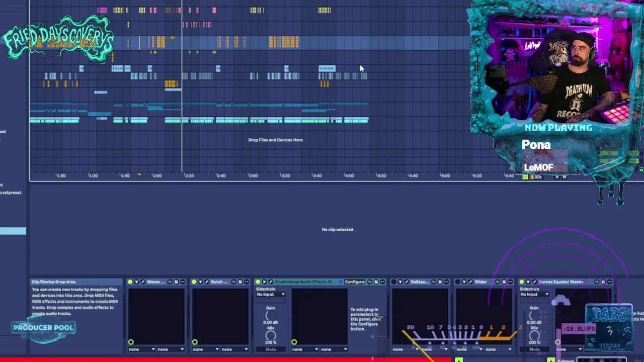The image size is (644, 362).
Task: Open the Wider device second 'none' dropdown
Action: click(x=498, y=349)
